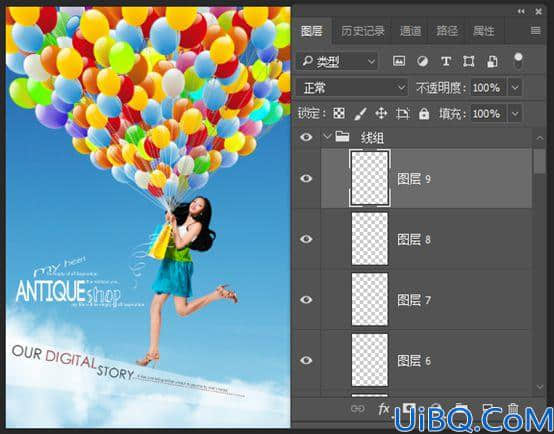Screen dimensions: 554x434
Task: Switch to the 属性 tab
Action: [x=484, y=31]
